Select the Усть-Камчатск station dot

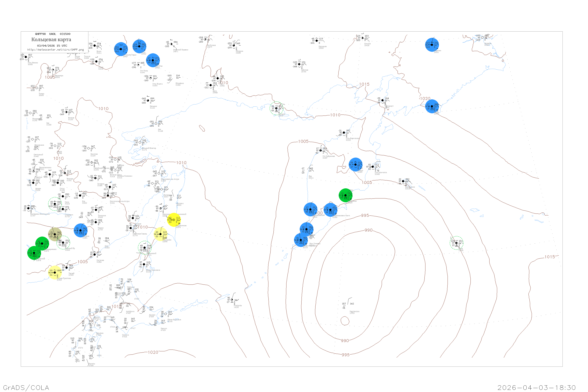(373, 167)
